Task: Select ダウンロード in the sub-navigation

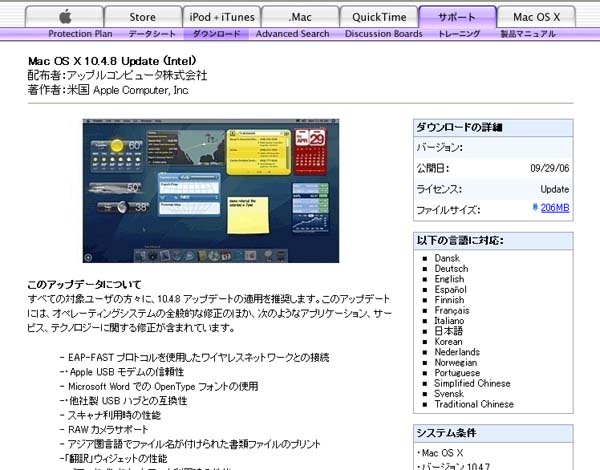Action: pyautogui.click(x=216, y=34)
